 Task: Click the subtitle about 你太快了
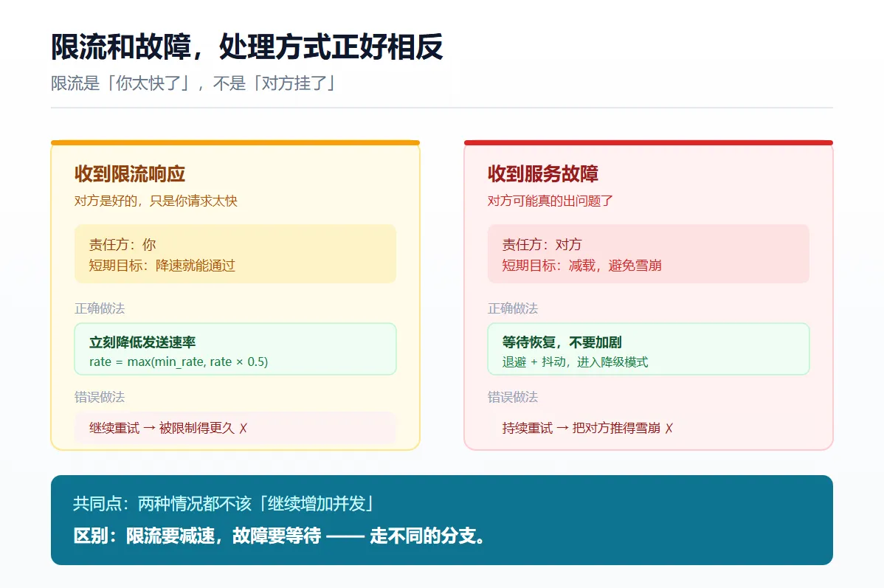[x=194, y=83]
